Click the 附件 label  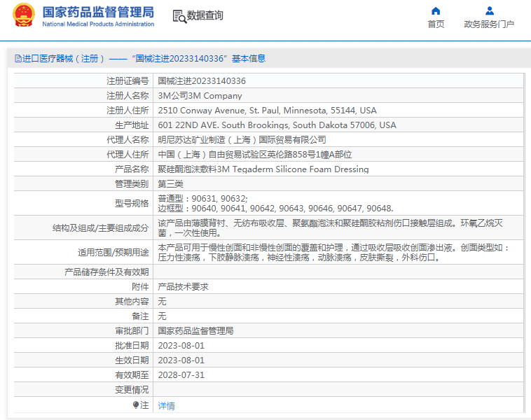140,287
